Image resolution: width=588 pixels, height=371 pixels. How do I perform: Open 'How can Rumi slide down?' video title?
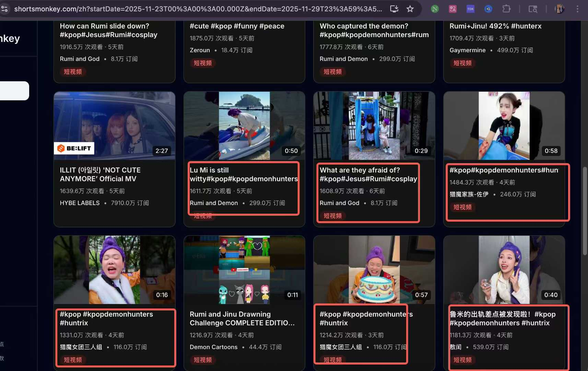pos(108,30)
